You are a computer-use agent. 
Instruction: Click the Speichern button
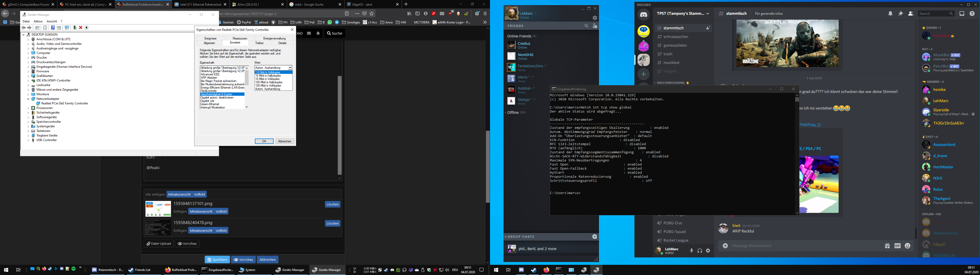click(x=217, y=259)
